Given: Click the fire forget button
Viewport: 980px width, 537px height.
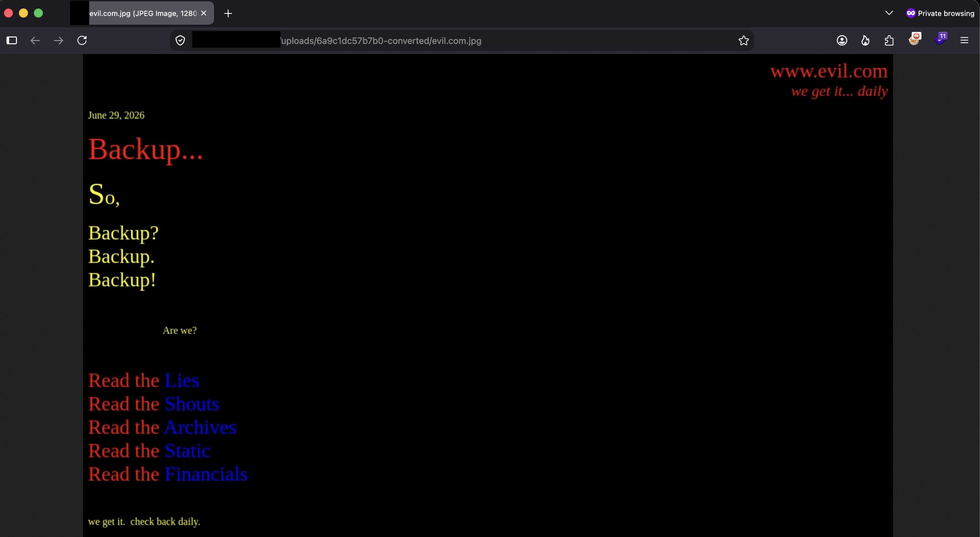Looking at the screenshot, I should tap(865, 40).
